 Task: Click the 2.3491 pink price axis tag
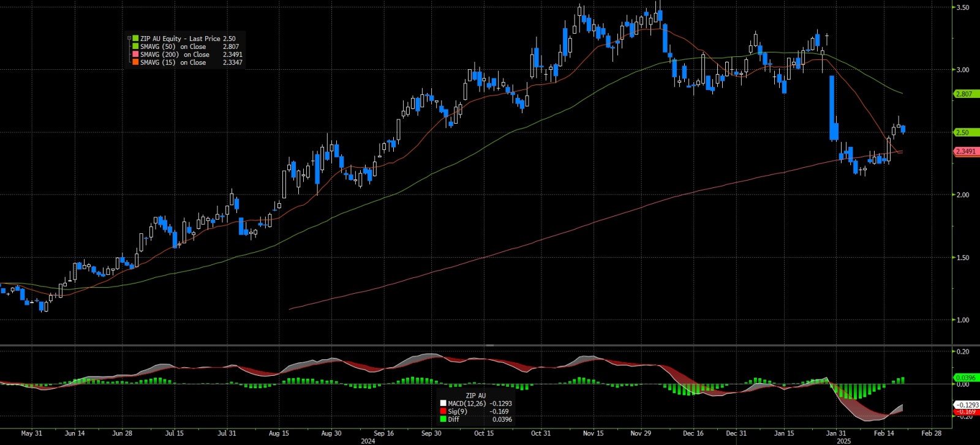click(967, 152)
